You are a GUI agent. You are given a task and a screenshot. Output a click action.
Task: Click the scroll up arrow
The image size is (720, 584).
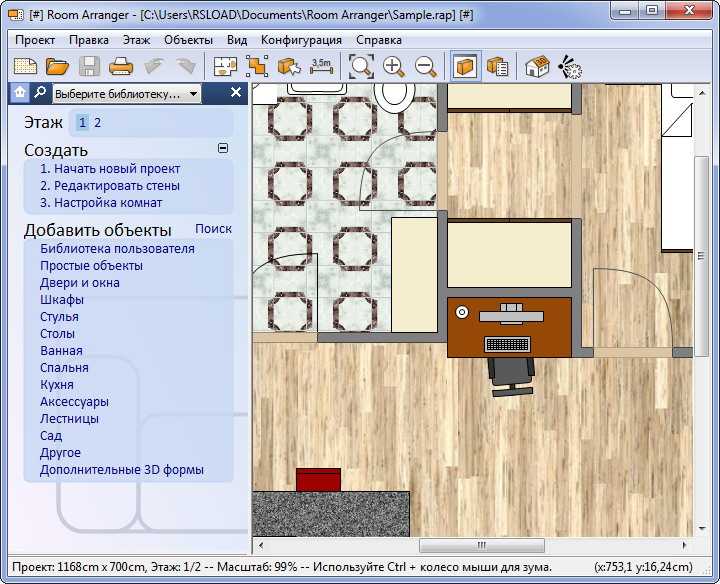coord(701,93)
